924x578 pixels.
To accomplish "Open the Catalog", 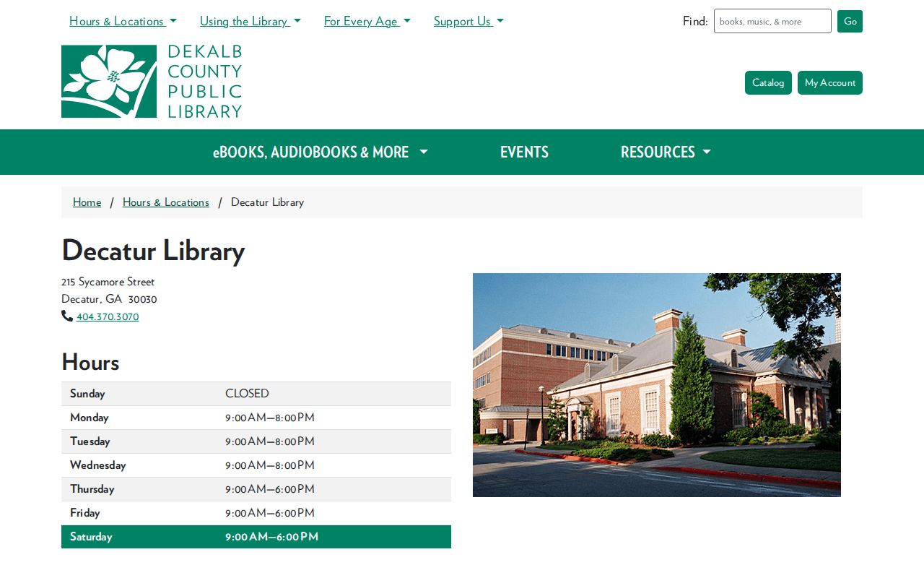I will (768, 82).
